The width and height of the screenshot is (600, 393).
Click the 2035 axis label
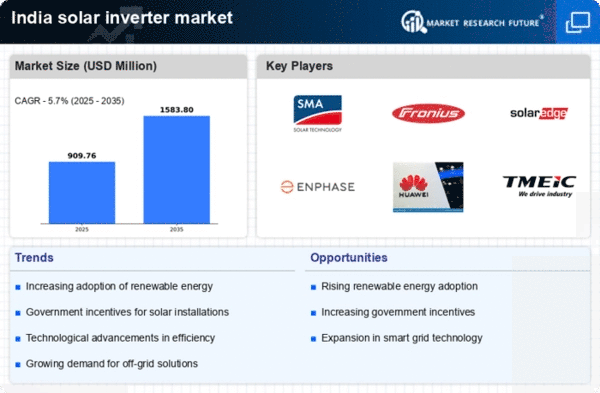click(x=177, y=229)
